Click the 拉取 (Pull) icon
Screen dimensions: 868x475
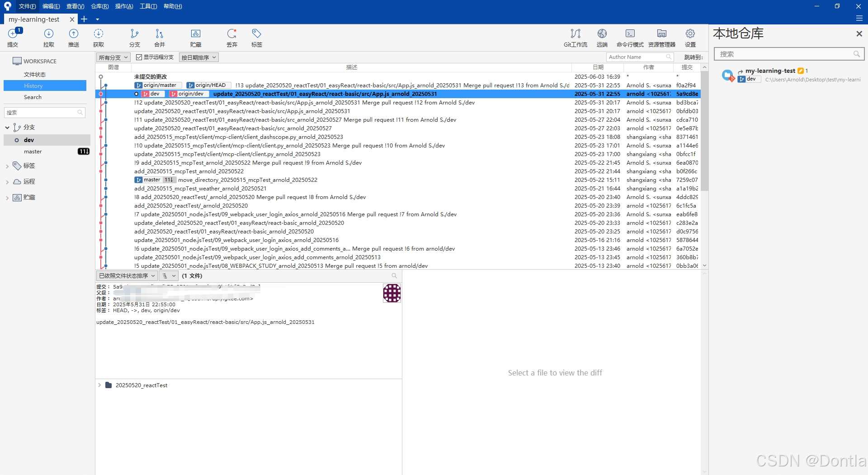[49, 38]
